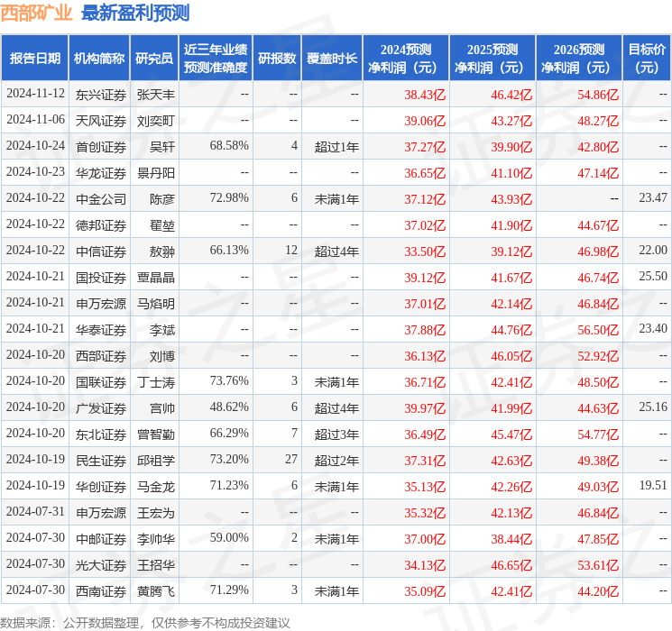Select the 53.61亿 forecast value
The width and height of the screenshot is (672, 631).
[x=598, y=565]
